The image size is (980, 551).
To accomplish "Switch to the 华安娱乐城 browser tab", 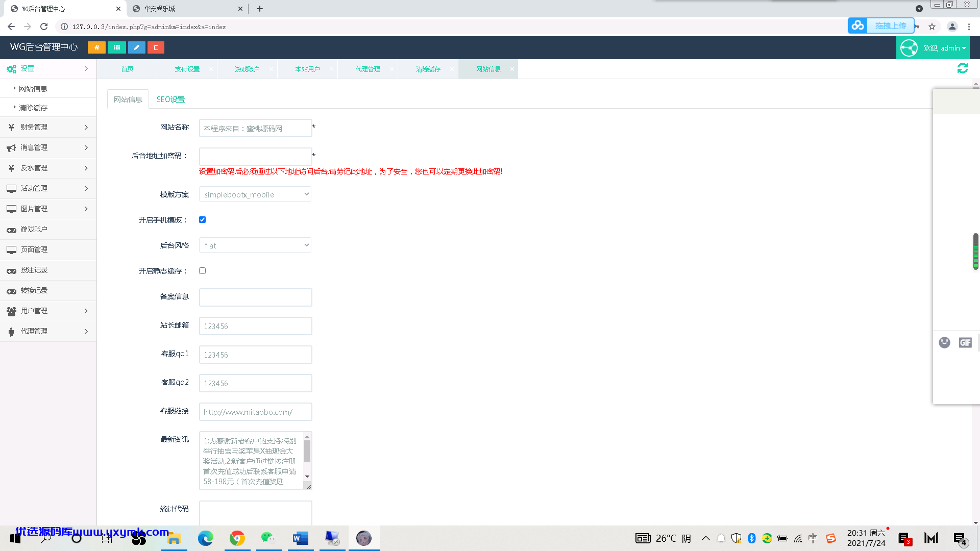I will click(187, 9).
